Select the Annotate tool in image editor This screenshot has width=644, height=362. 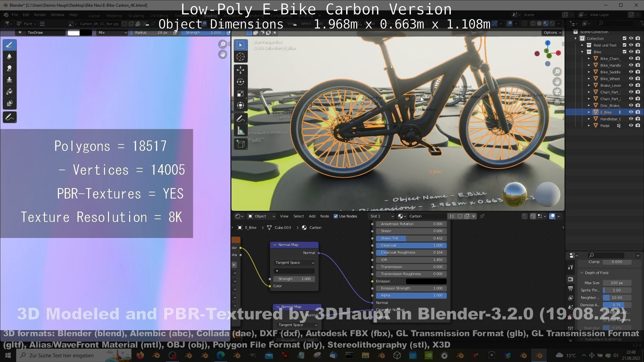[9, 117]
